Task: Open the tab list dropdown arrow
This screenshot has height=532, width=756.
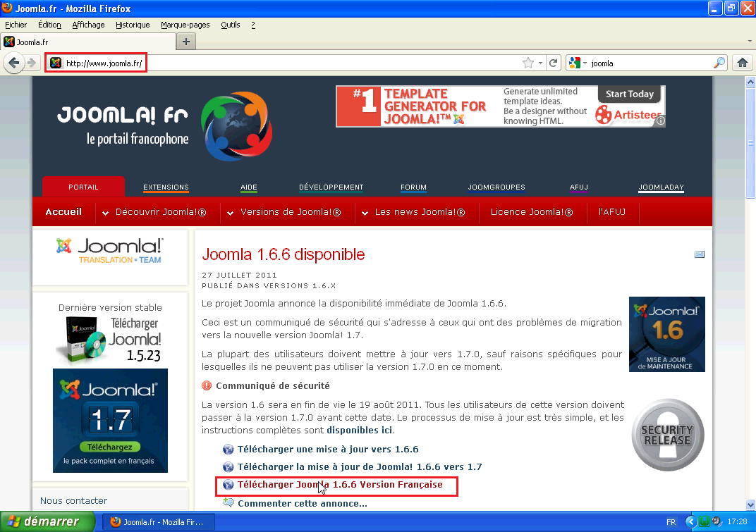Action: point(749,42)
